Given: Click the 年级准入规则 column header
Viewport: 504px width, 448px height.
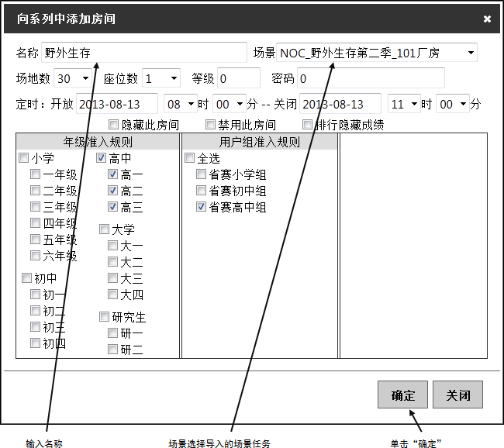Looking at the screenshot, I should click(x=98, y=141).
